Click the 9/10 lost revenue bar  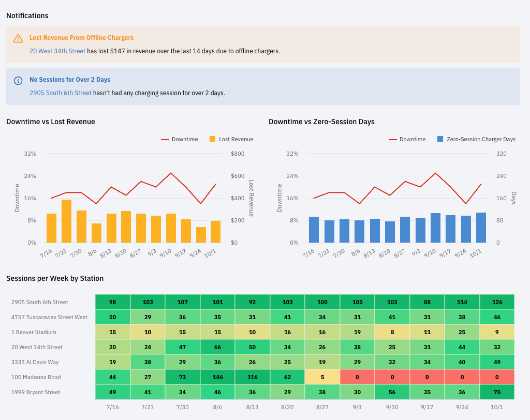click(x=171, y=228)
